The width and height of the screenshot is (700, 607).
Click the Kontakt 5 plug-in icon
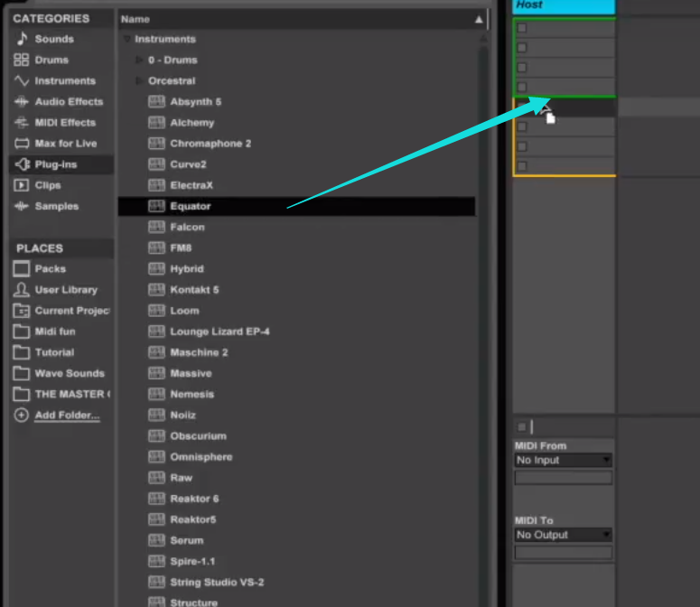coord(156,290)
